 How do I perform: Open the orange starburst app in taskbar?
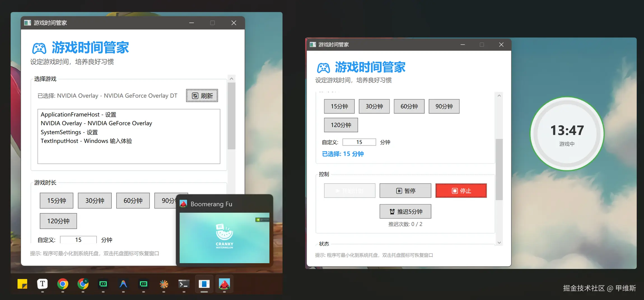pyautogui.click(x=164, y=284)
